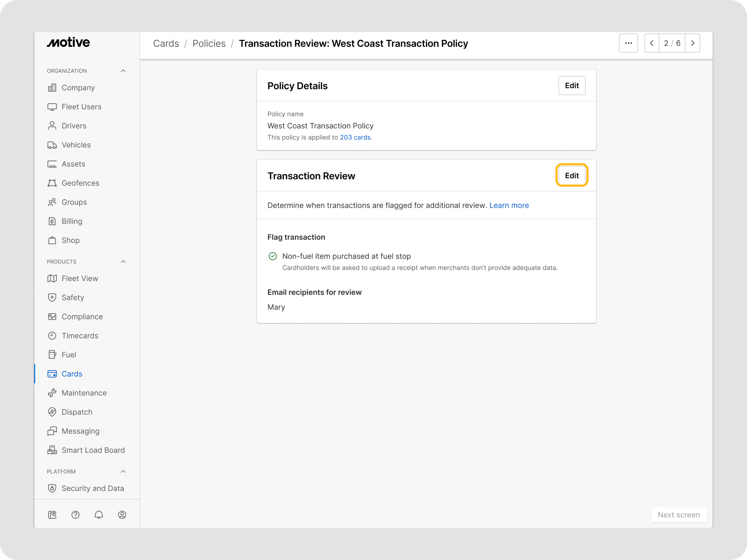This screenshot has height=560, width=747.
Task: Click the Motive logo
Action: 69,42
